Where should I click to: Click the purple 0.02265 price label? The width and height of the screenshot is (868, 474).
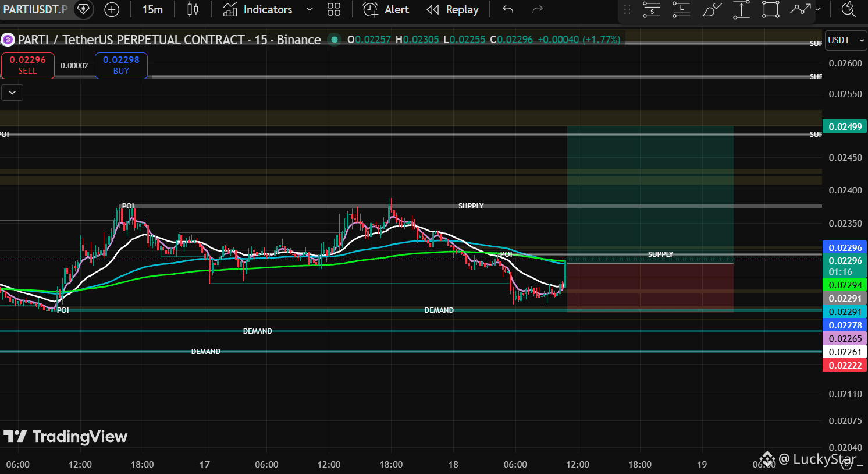[845, 338]
